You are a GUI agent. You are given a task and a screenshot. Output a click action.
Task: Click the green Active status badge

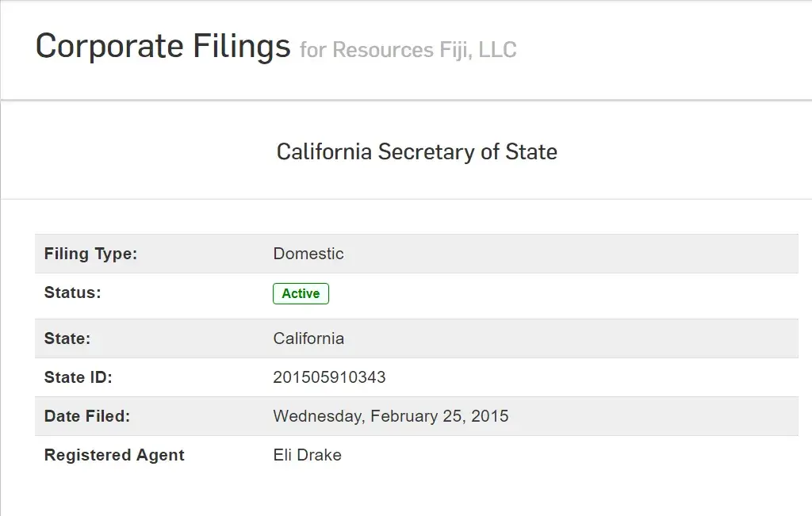pyautogui.click(x=301, y=293)
